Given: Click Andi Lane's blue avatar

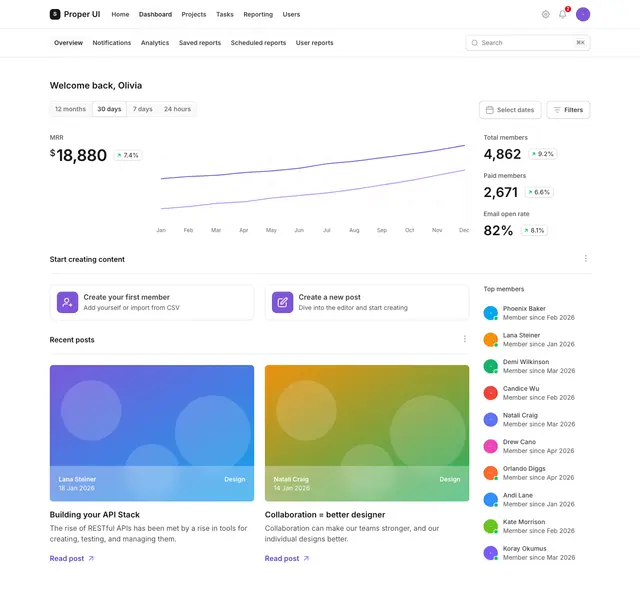Looking at the screenshot, I should (x=491, y=499).
